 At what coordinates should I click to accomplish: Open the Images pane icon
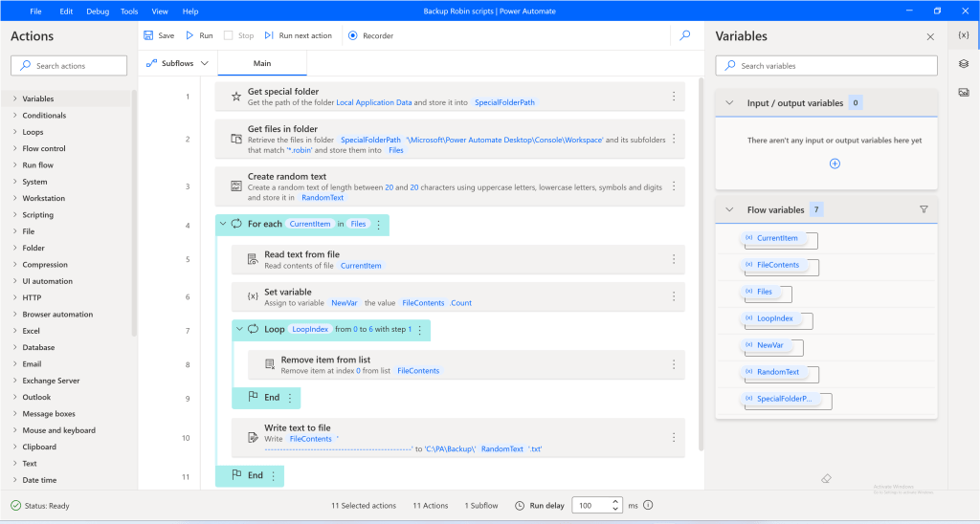click(x=964, y=92)
